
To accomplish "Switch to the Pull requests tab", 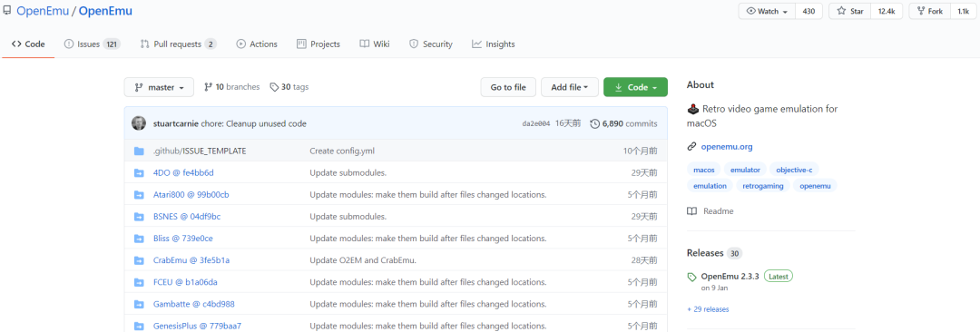I will pos(178,44).
